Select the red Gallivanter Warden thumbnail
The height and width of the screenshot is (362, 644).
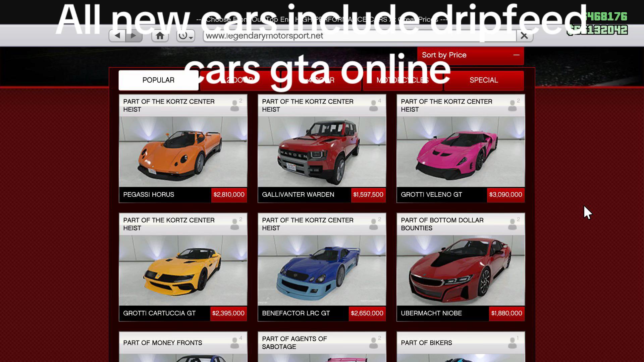(x=322, y=152)
